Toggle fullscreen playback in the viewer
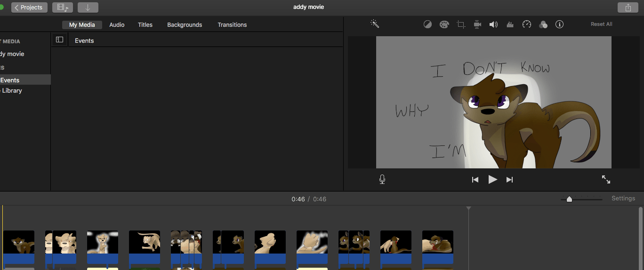Image resolution: width=644 pixels, height=270 pixels. tap(606, 179)
